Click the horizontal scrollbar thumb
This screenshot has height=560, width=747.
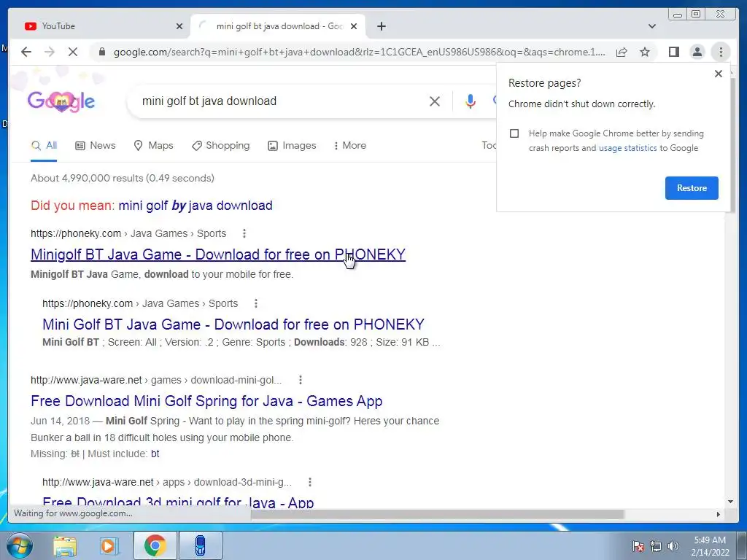click(x=438, y=514)
